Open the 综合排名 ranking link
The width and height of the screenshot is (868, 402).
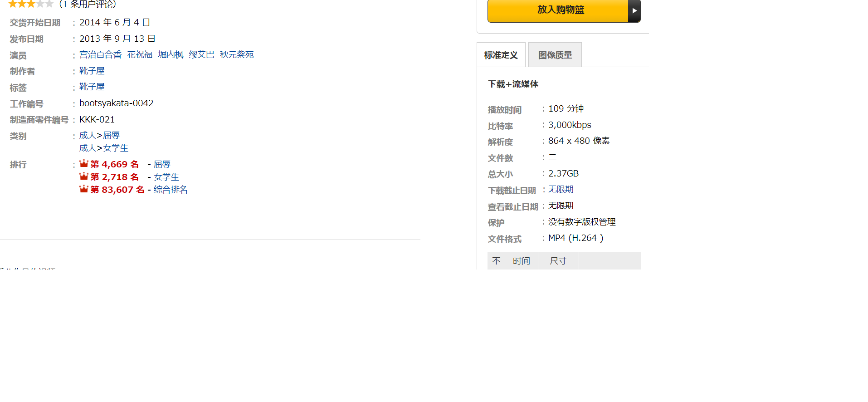pos(171,190)
